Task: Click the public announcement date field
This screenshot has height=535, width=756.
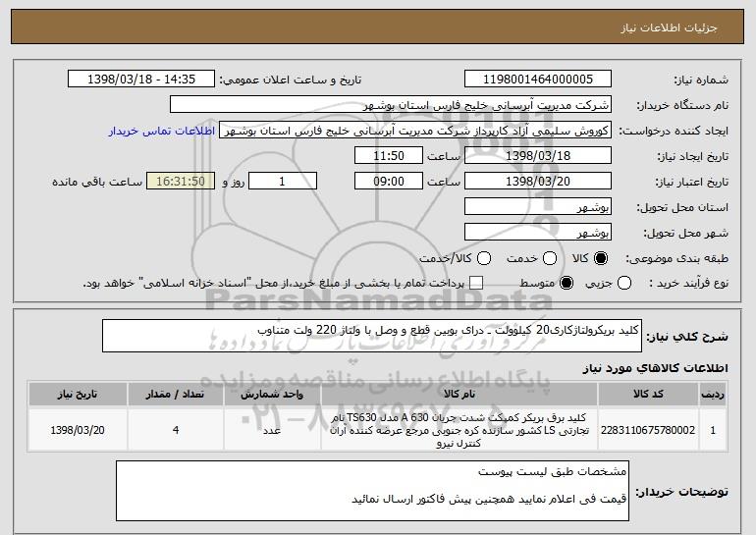Action: [141, 80]
